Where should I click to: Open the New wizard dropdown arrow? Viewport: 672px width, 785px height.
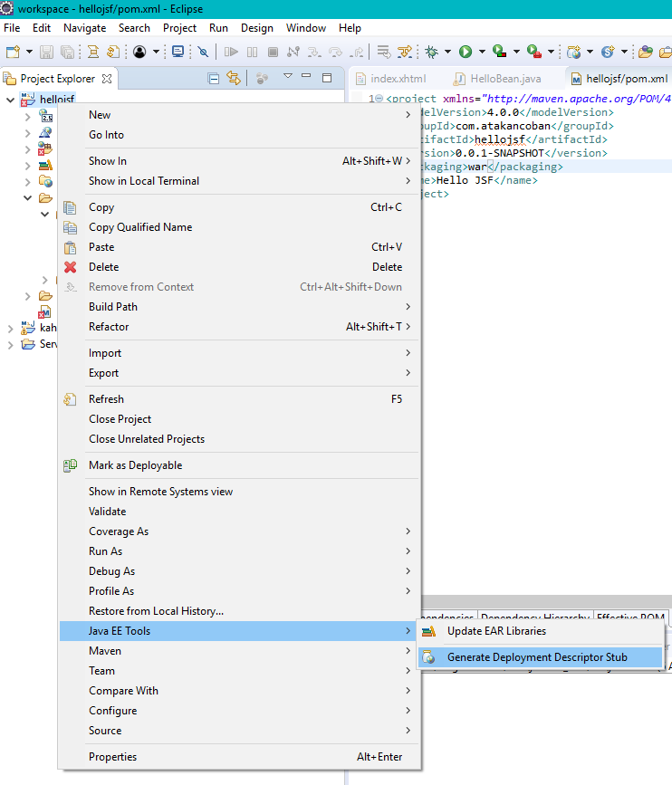pos(29,52)
